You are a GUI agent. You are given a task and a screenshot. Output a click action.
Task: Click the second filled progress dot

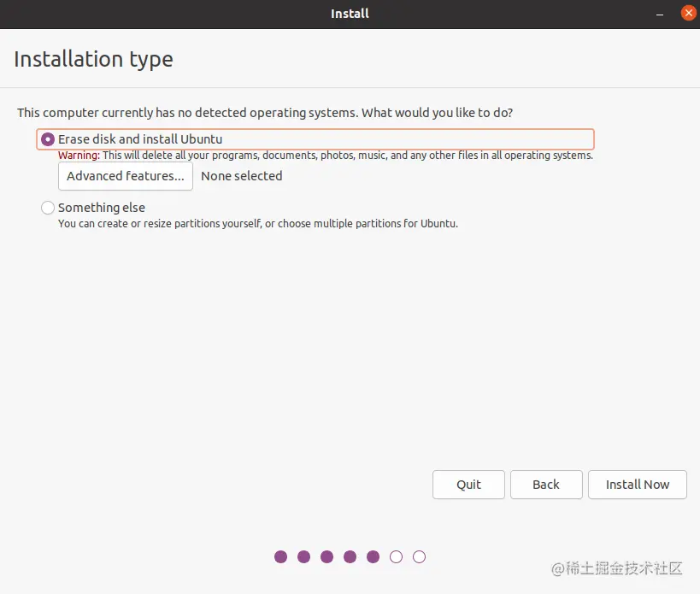point(304,557)
